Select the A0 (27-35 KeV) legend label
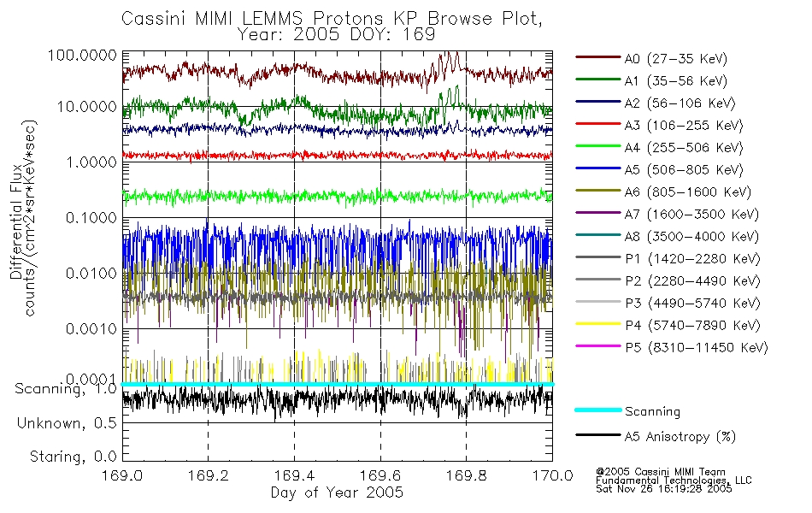The image size is (812, 513). [676, 58]
